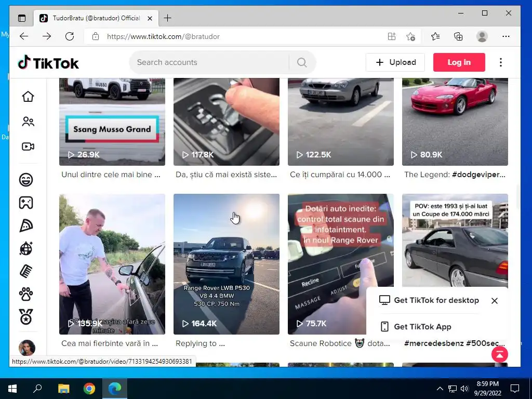Launch Google Chrome from taskbar
The height and width of the screenshot is (399, 532).
pos(89,389)
